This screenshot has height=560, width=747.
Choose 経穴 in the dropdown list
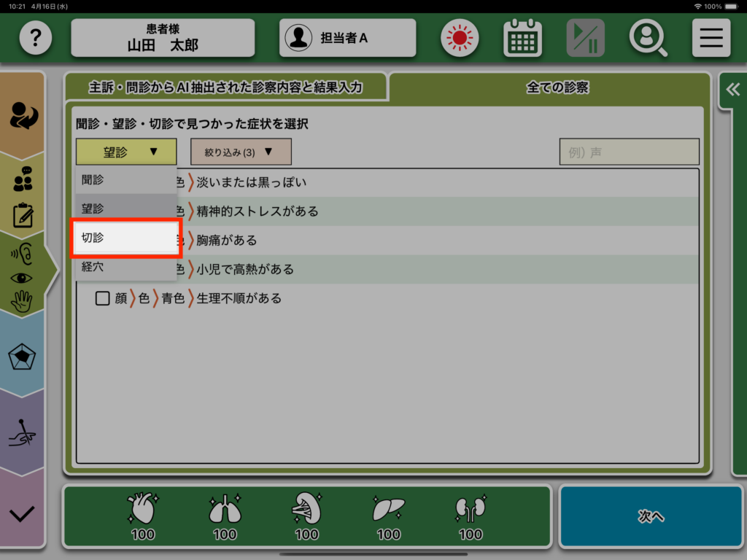coord(125,267)
